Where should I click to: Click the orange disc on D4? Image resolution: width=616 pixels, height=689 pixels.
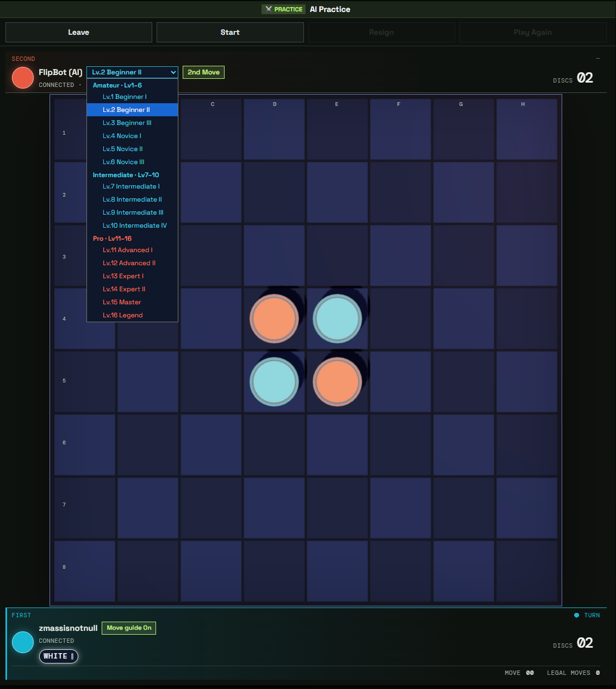point(274,318)
